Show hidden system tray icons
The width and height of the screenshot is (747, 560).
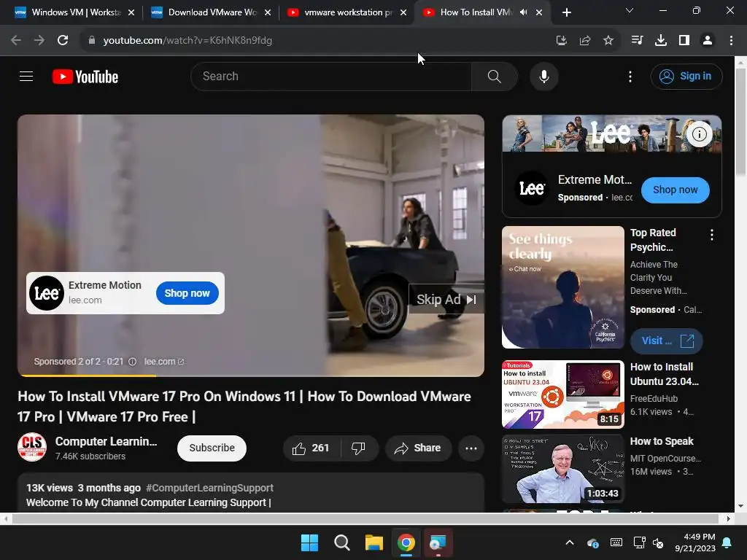(569, 542)
